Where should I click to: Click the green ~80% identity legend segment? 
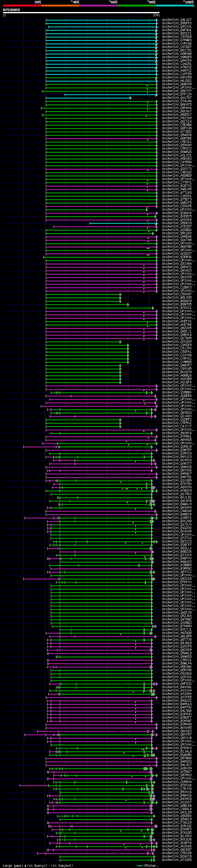(x=137, y=6)
